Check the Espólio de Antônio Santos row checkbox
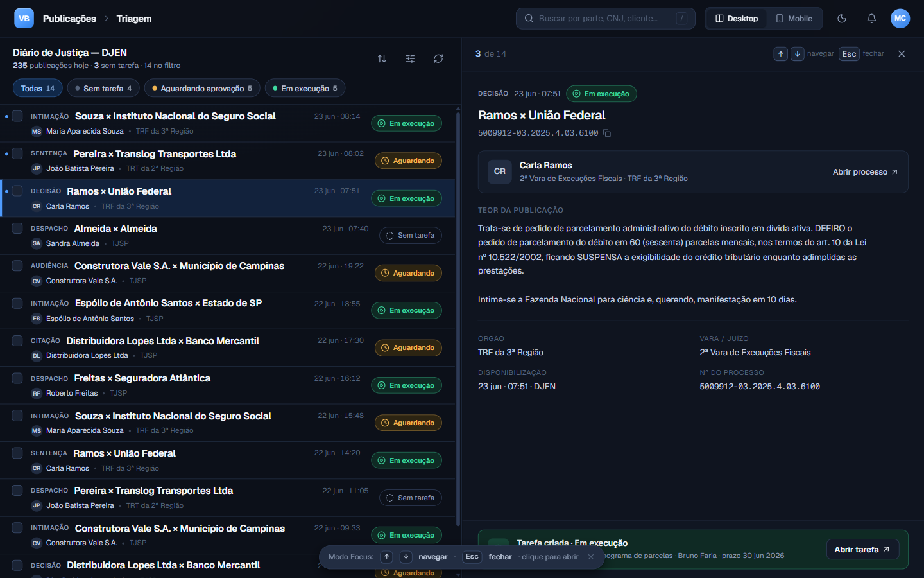The height and width of the screenshot is (578, 924). (17, 303)
